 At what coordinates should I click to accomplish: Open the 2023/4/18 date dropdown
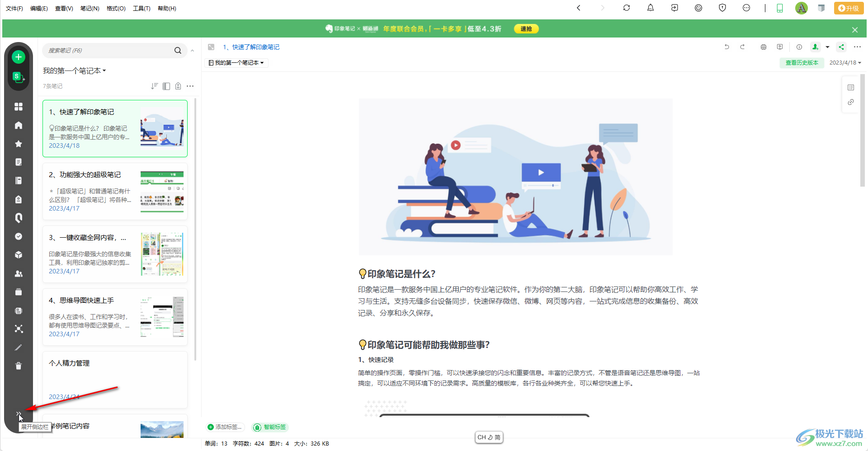[x=845, y=63]
